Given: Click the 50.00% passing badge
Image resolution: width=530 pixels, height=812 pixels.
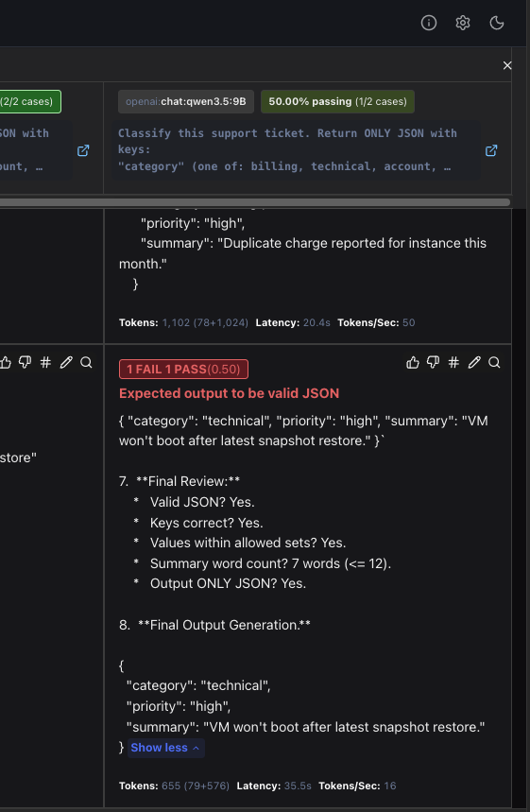Looking at the screenshot, I should pos(337,101).
